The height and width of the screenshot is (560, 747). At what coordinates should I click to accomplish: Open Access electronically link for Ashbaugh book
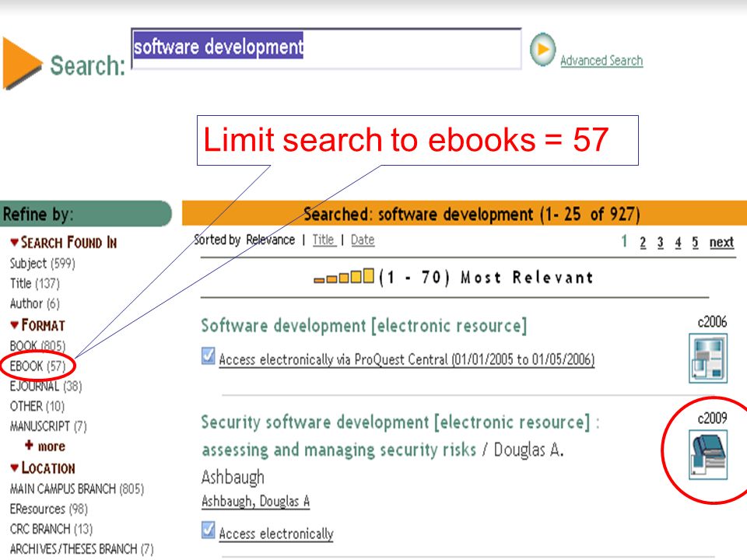[276, 534]
